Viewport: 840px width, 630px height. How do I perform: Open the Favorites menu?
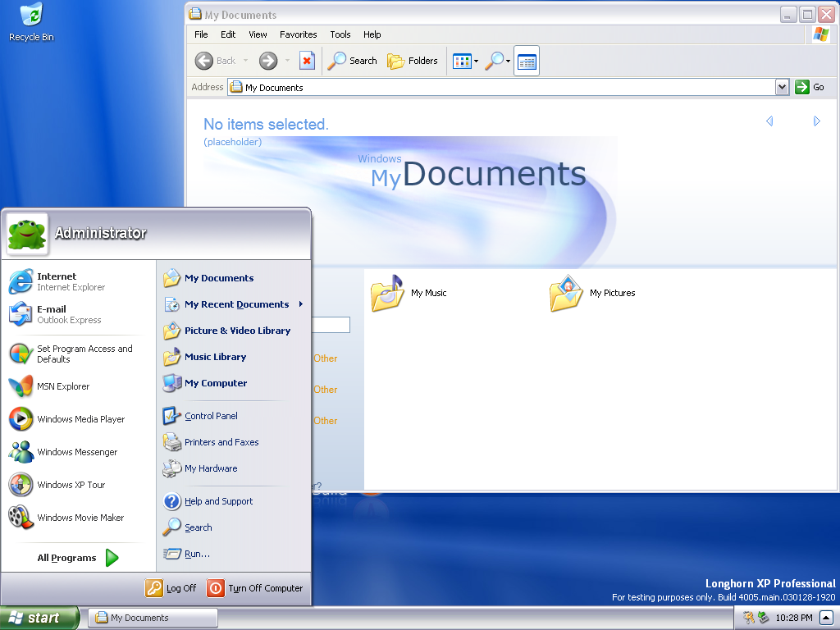[298, 34]
